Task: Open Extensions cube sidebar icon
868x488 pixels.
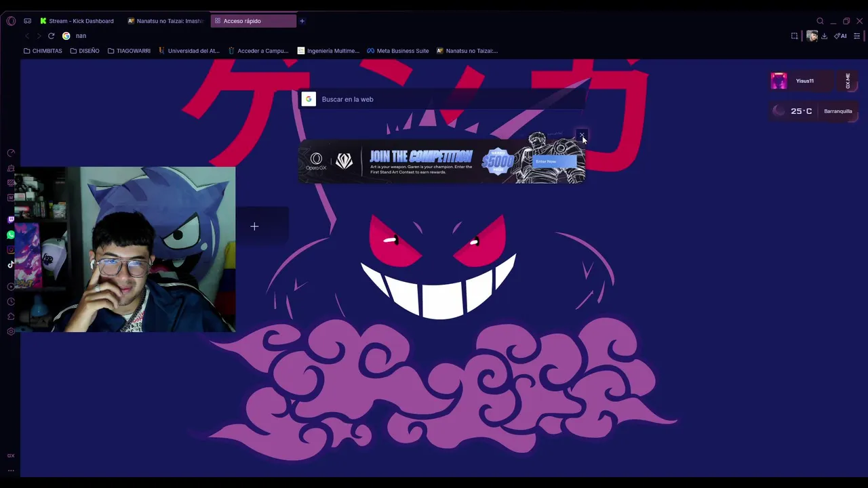Action: click(x=11, y=317)
